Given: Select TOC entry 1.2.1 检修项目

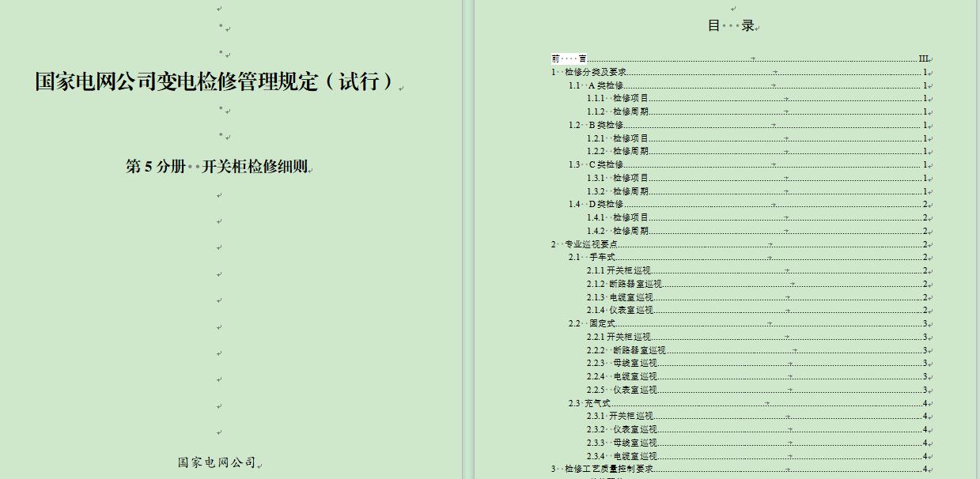Looking at the screenshot, I should [758, 138].
